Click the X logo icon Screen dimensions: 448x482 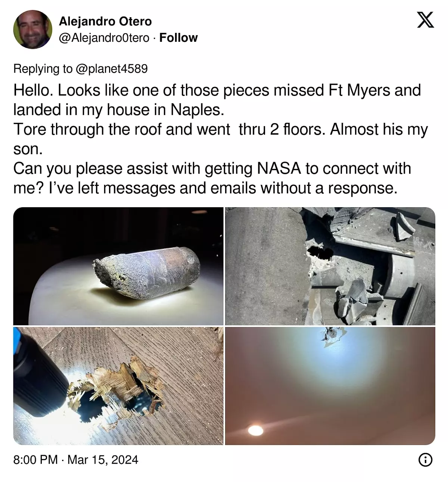click(x=425, y=20)
